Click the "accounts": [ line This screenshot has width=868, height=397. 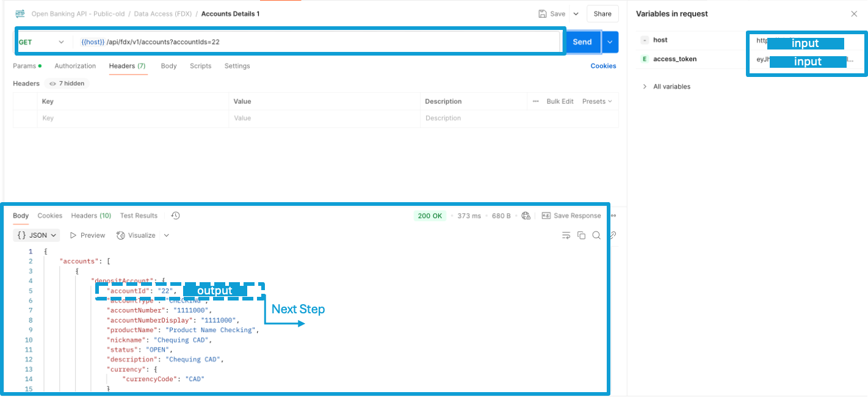tap(85, 261)
